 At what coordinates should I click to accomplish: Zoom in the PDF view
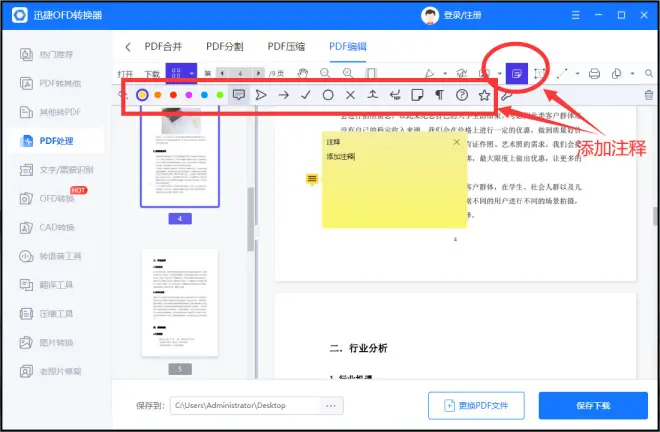tap(348, 73)
